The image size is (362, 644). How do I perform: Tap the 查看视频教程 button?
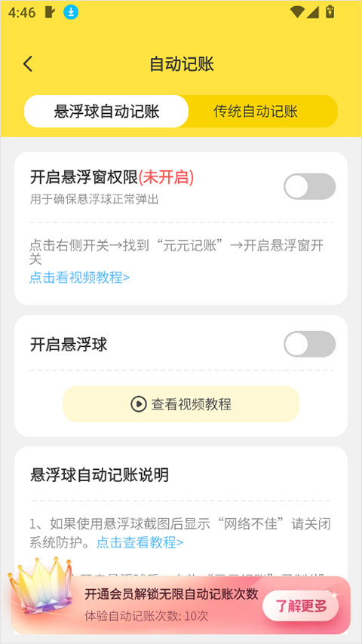[181, 404]
